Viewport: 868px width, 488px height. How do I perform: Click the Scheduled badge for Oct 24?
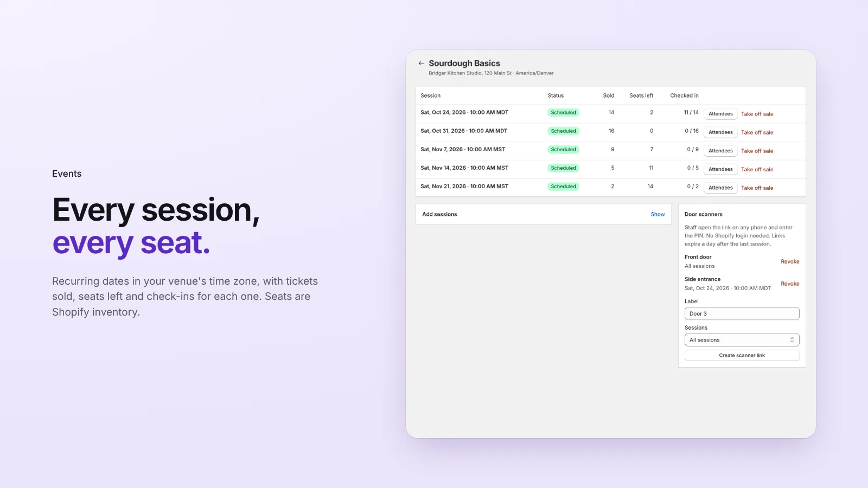563,113
